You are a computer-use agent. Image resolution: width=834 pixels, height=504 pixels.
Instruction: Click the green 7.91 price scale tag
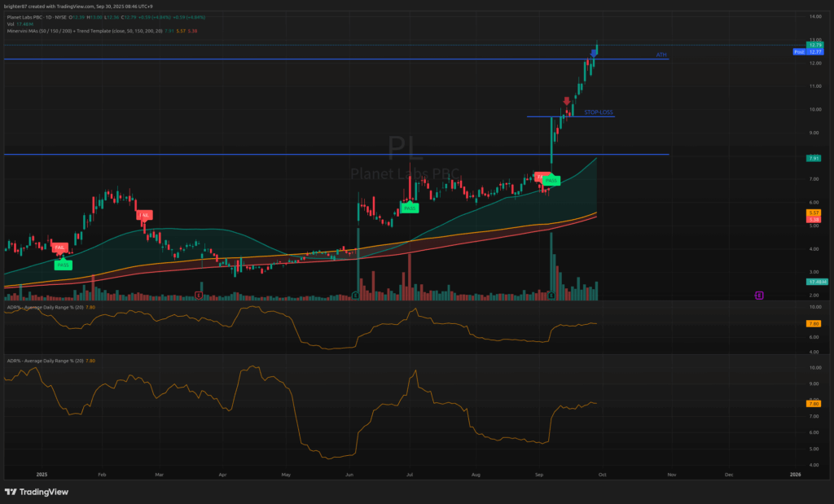point(814,158)
